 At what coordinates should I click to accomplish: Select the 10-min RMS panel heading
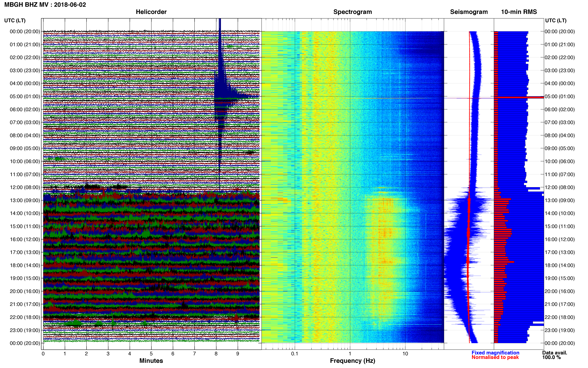click(519, 12)
